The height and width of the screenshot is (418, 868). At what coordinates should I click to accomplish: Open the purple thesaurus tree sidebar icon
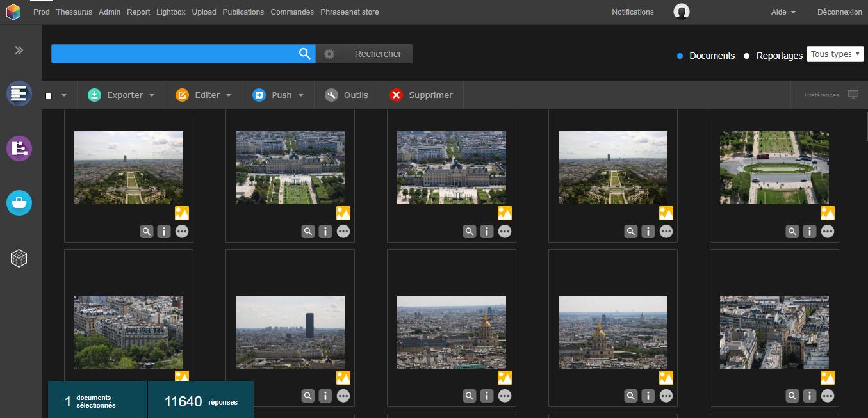point(19,149)
